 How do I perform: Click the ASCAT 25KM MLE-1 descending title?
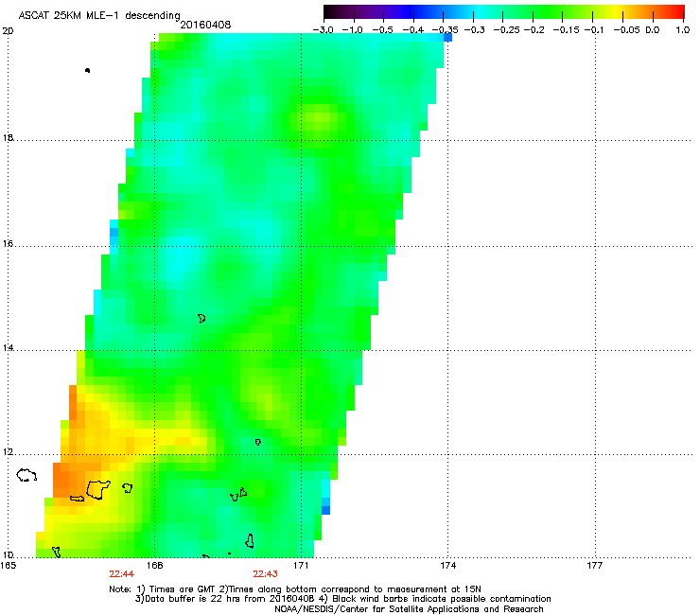99,15
